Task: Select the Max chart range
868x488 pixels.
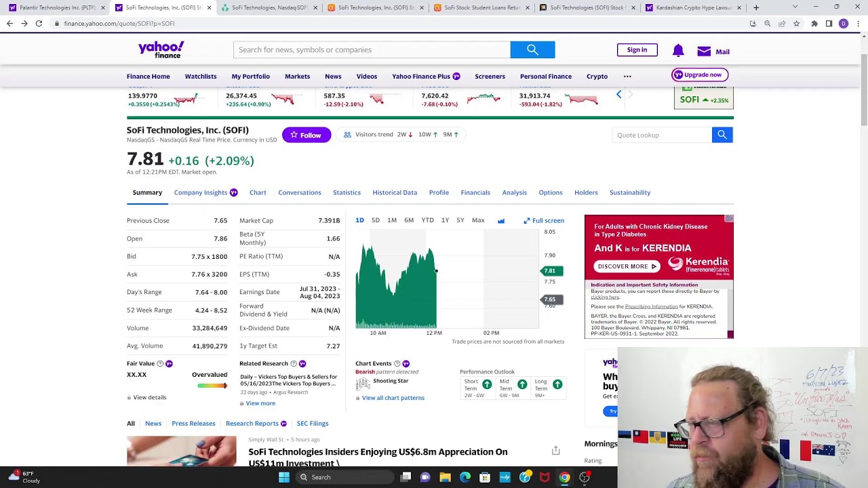Action: [478, 220]
